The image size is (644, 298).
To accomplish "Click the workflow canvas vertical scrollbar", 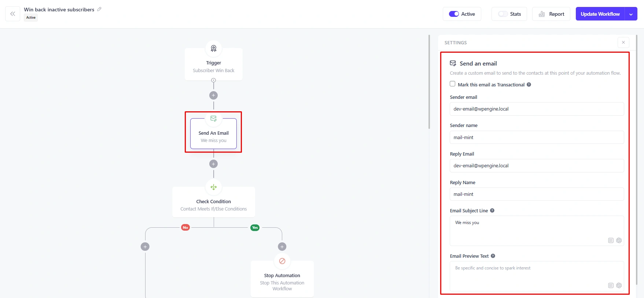I will click(429, 82).
